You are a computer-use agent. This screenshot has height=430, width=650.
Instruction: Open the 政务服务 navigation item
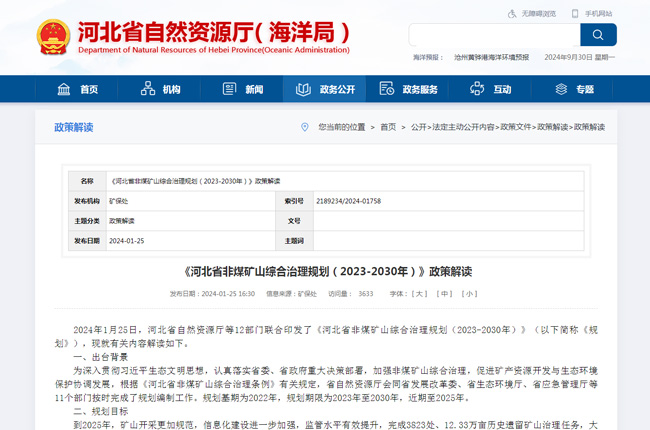[x=420, y=89]
